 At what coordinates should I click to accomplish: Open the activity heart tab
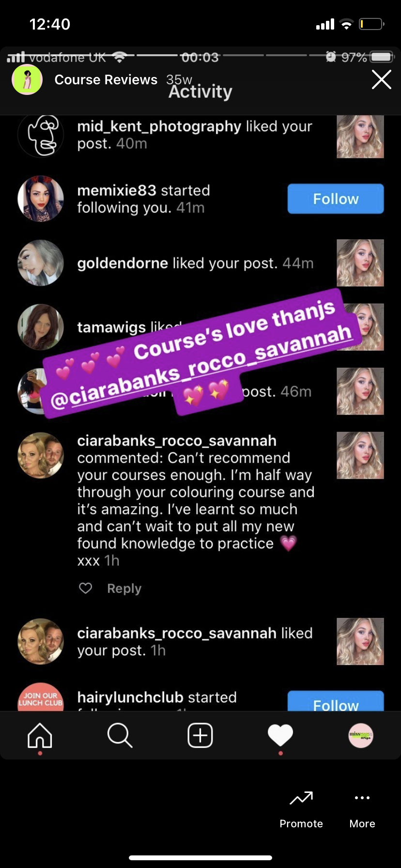click(280, 735)
